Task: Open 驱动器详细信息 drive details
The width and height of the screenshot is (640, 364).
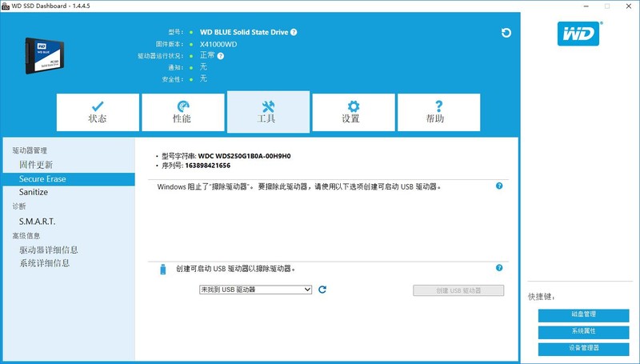Action: tap(49, 250)
